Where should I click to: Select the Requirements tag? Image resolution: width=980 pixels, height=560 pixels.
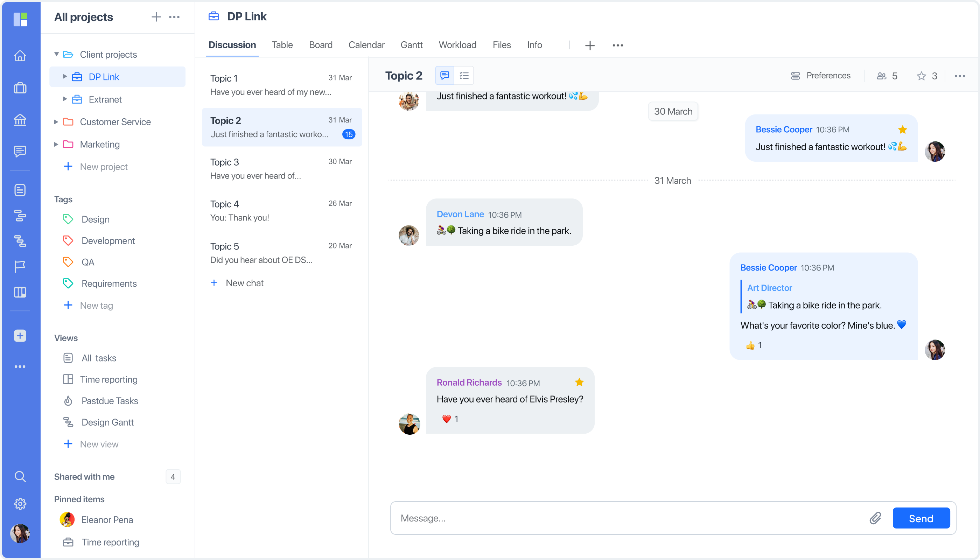pos(100,283)
